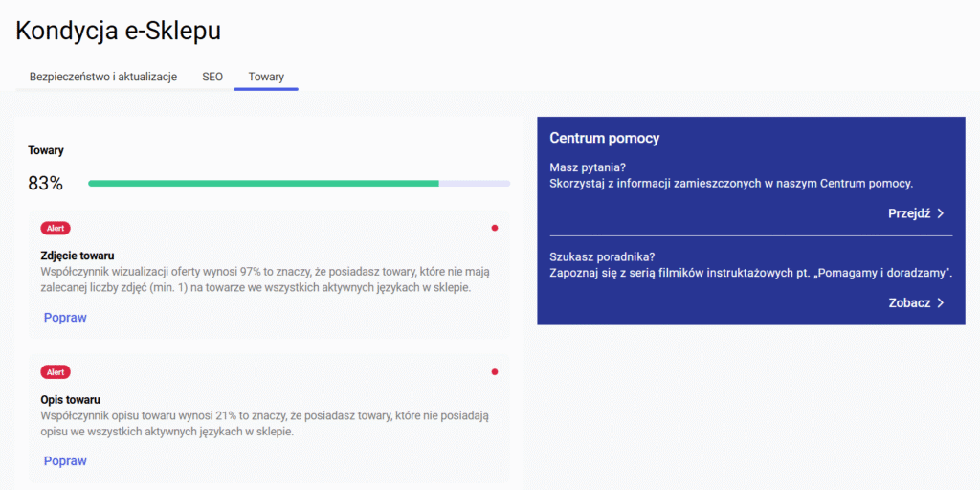
Task: Click the red dot on Zdjęcie towaru card
Action: click(x=495, y=228)
